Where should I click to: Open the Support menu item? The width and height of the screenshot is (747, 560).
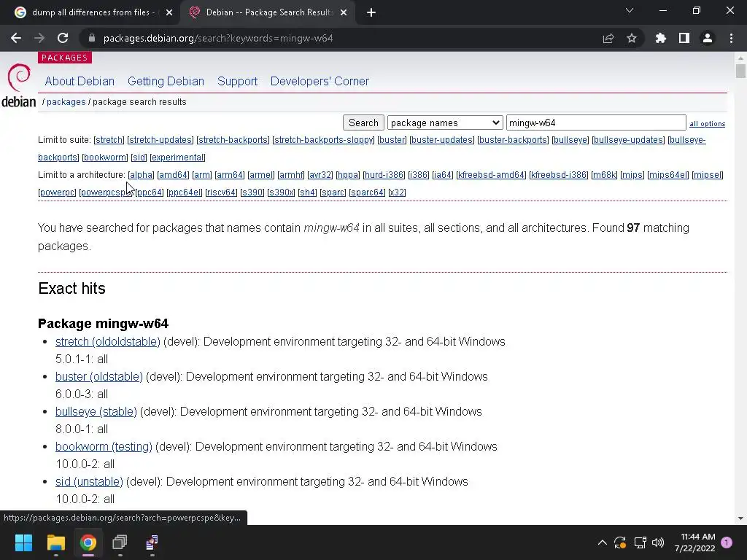(237, 82)
